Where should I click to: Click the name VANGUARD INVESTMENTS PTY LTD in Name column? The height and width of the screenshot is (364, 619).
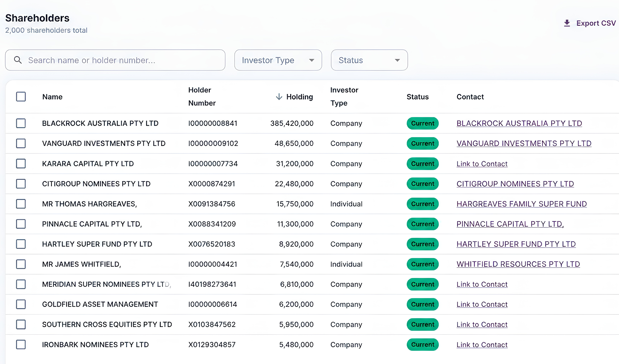[x=104, y=143]
